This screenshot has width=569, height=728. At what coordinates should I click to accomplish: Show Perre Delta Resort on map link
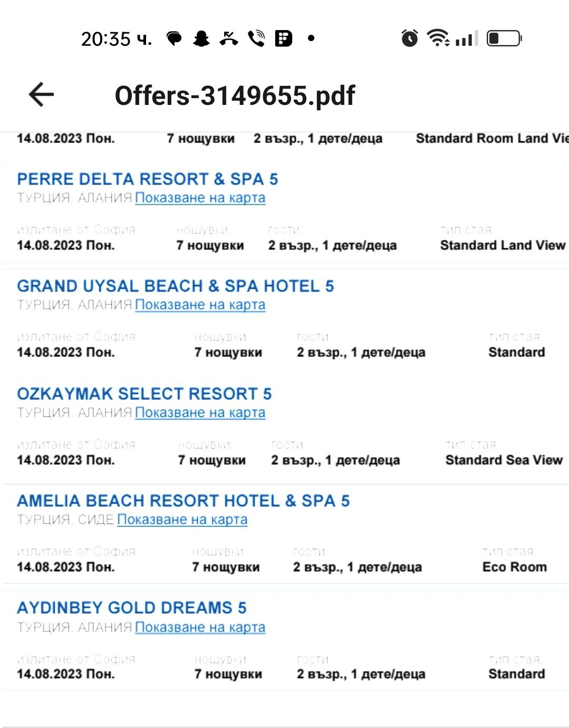[200, 198]
